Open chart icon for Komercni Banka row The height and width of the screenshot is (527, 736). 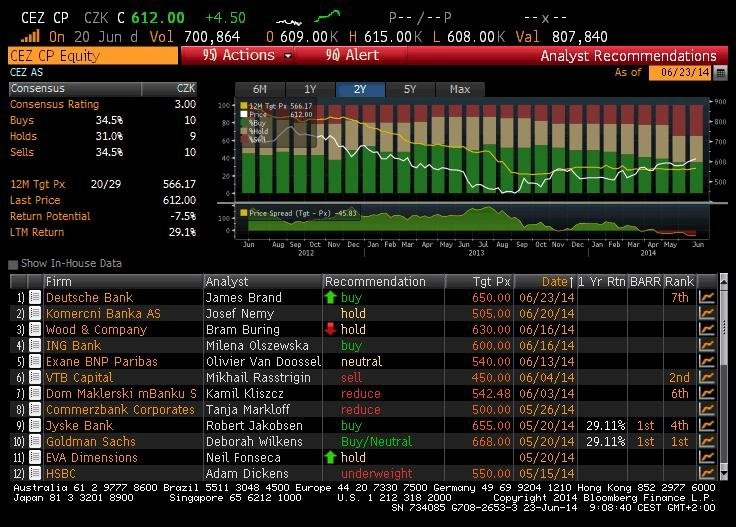point(706,313)
